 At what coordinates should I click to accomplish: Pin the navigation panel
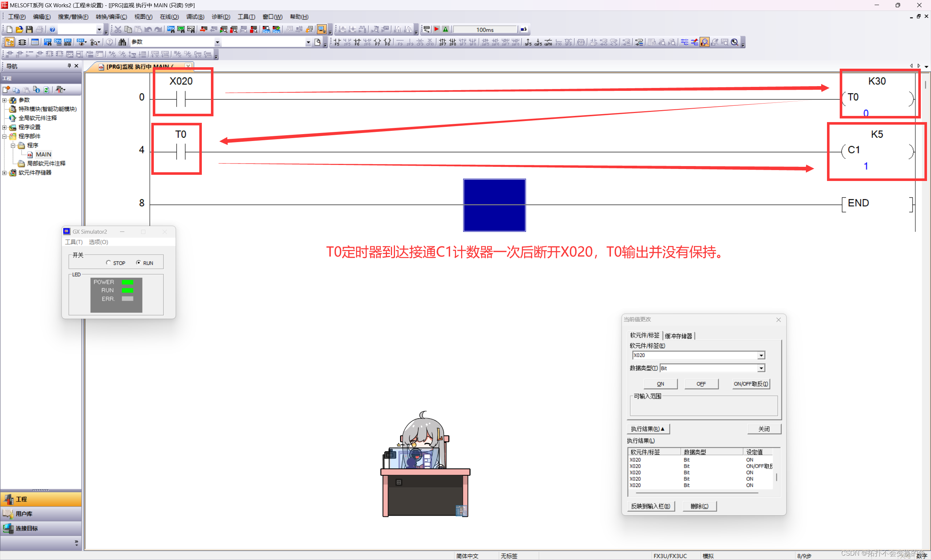(69, 66)
